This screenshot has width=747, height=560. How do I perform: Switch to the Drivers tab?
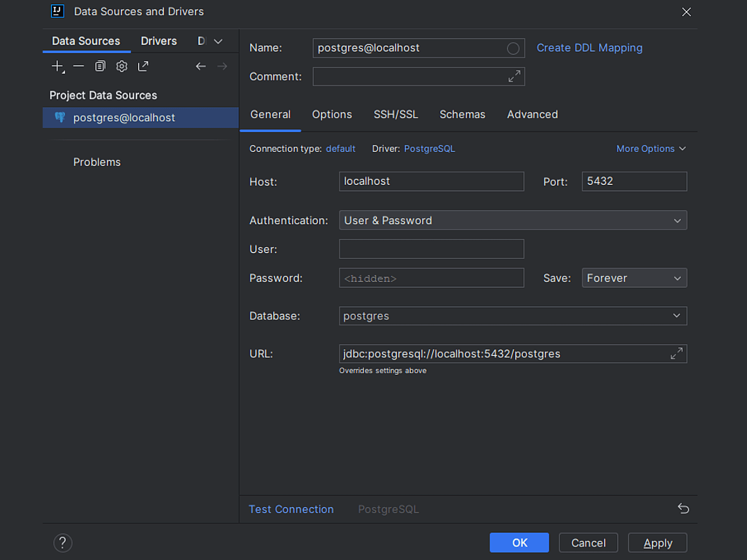[159, 41]
